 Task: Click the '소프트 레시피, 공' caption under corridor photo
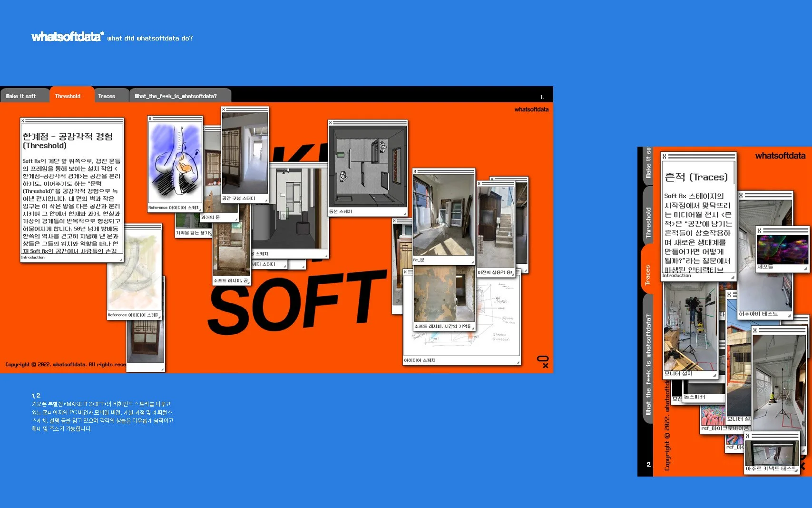231,281
